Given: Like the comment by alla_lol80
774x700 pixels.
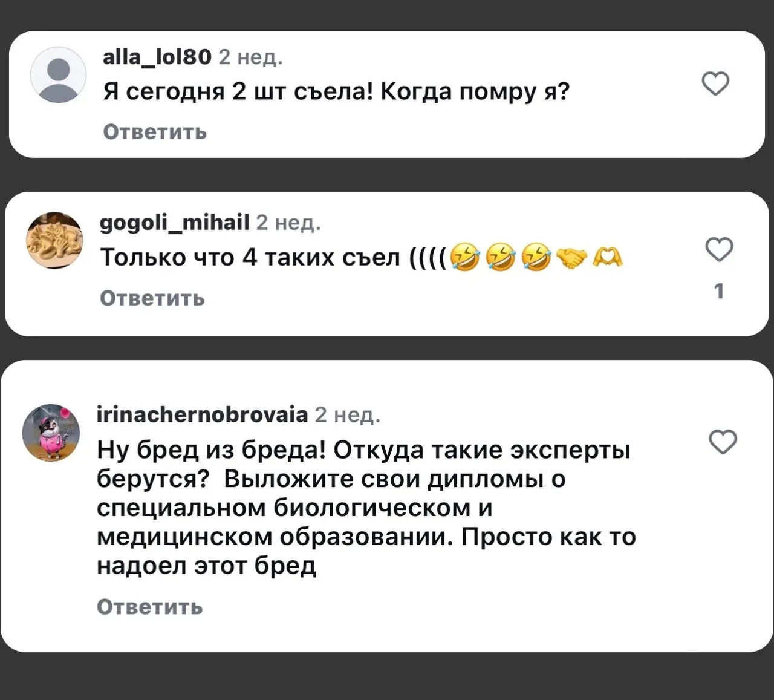Looking at the screenshot, I should 715,83.
